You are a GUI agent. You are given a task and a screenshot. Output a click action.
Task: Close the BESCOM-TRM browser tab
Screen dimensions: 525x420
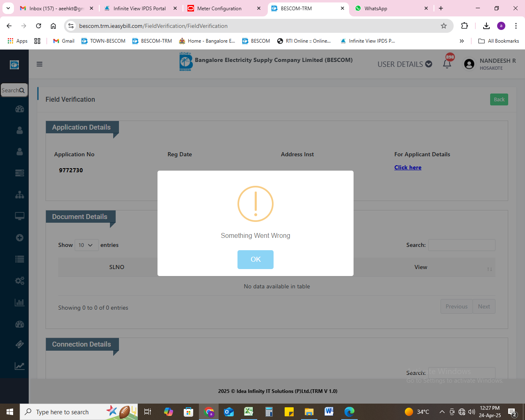pyautogui.click(x=342, y=8)
